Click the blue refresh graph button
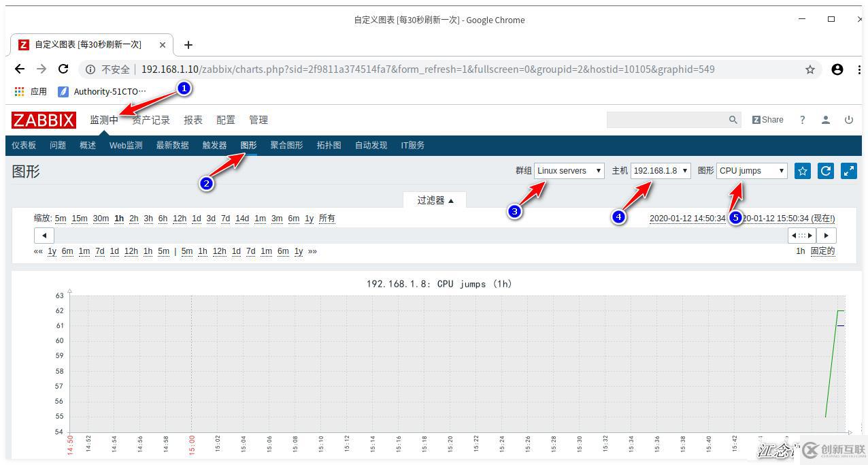Screen dimensions: 868x465 point(826,171)
